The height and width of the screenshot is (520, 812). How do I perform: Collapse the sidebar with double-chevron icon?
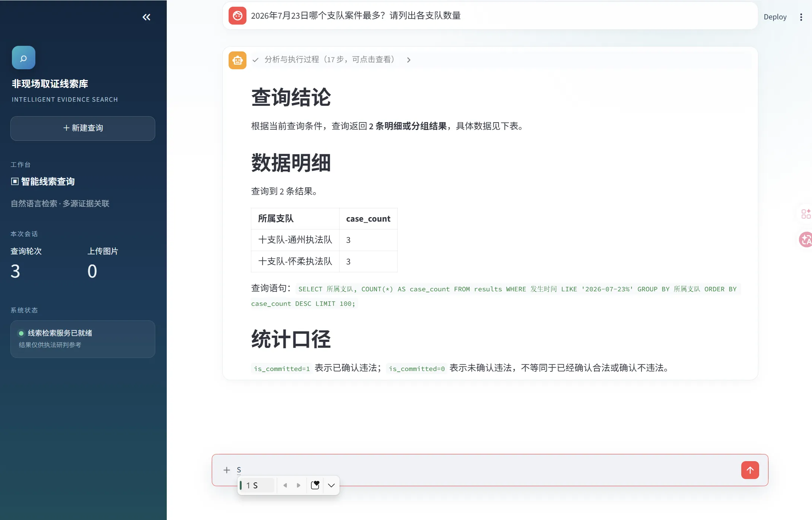point(146,17)
